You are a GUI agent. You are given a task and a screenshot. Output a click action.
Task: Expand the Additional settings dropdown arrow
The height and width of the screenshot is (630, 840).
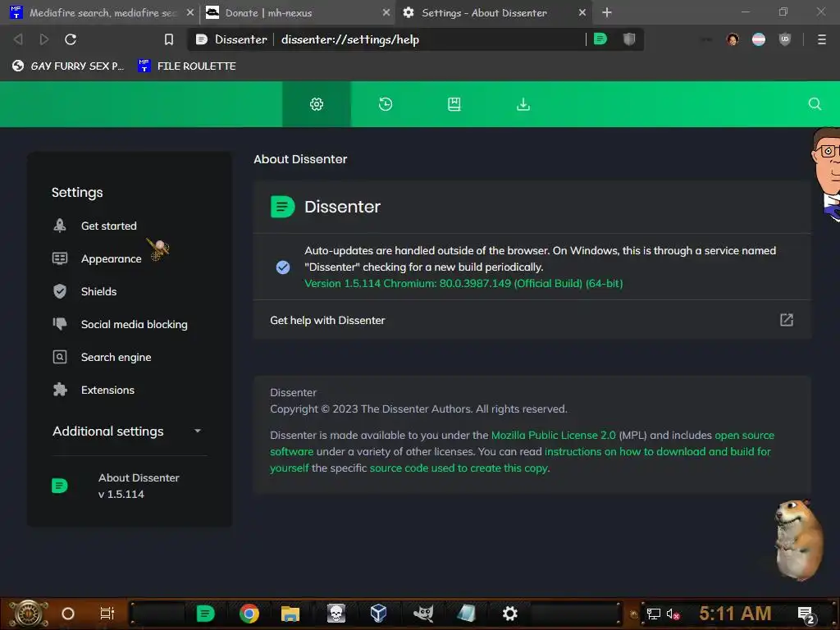tap(198, 431)
